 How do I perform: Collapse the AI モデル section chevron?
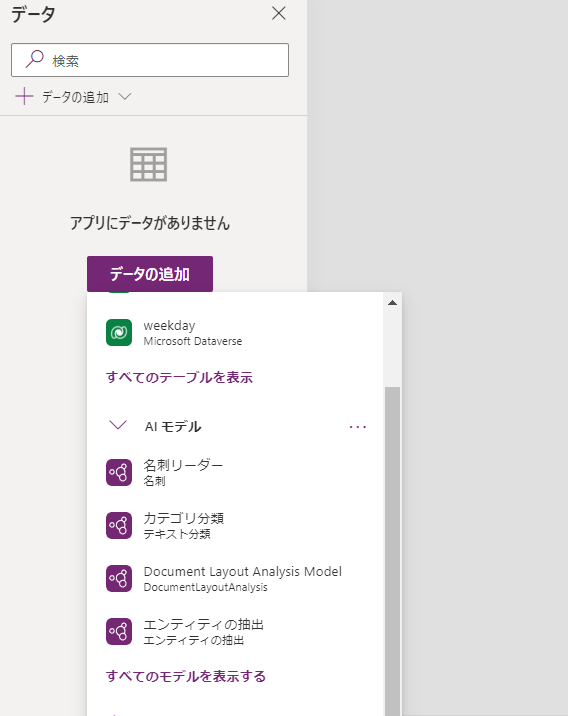[118, 426]
